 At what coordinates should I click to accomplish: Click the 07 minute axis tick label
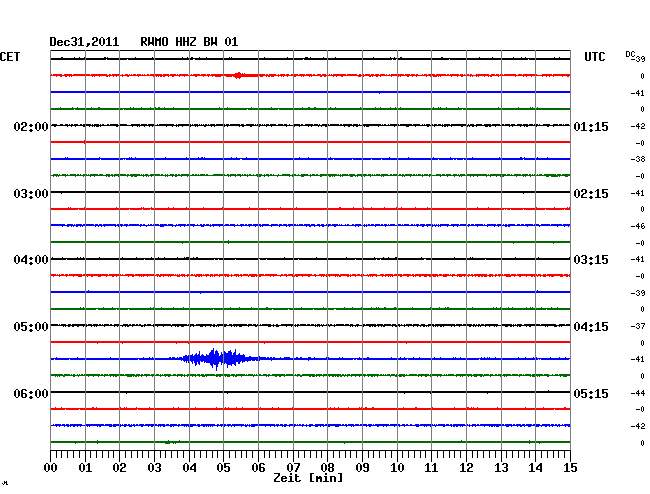293,467
